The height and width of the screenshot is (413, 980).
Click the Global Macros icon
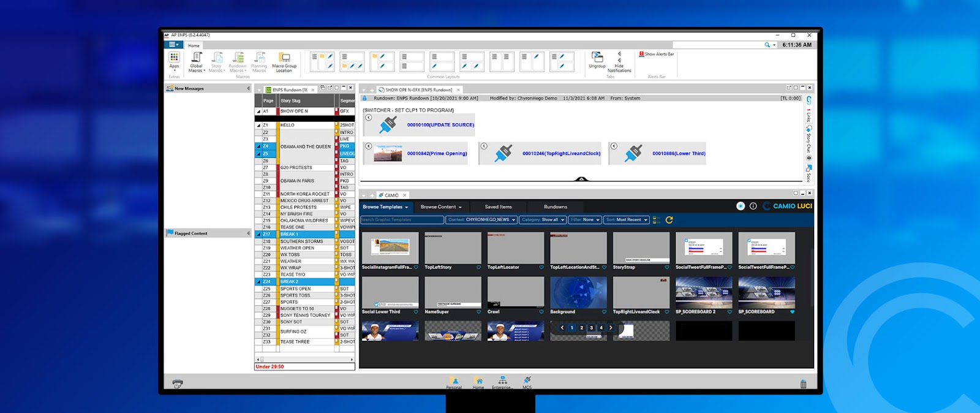coord(196,59)
